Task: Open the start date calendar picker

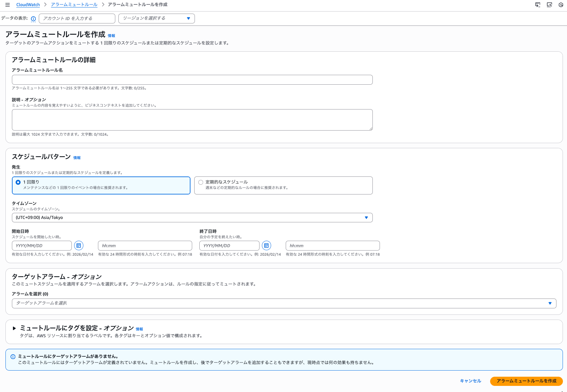Action: tap(79, 245)
